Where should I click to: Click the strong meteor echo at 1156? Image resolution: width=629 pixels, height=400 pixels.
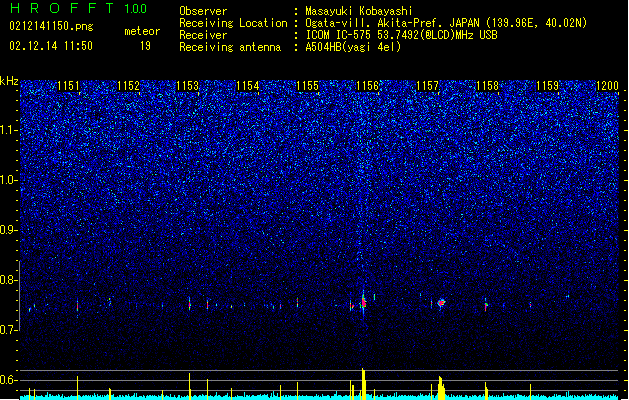click(363, 302)
